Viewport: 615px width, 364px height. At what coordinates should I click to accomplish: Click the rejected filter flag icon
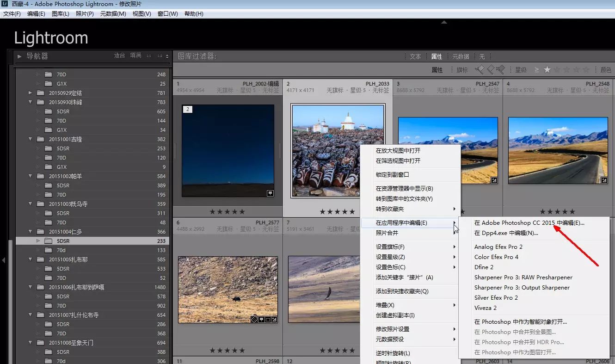pyautogui.click(x=500, y=70)
